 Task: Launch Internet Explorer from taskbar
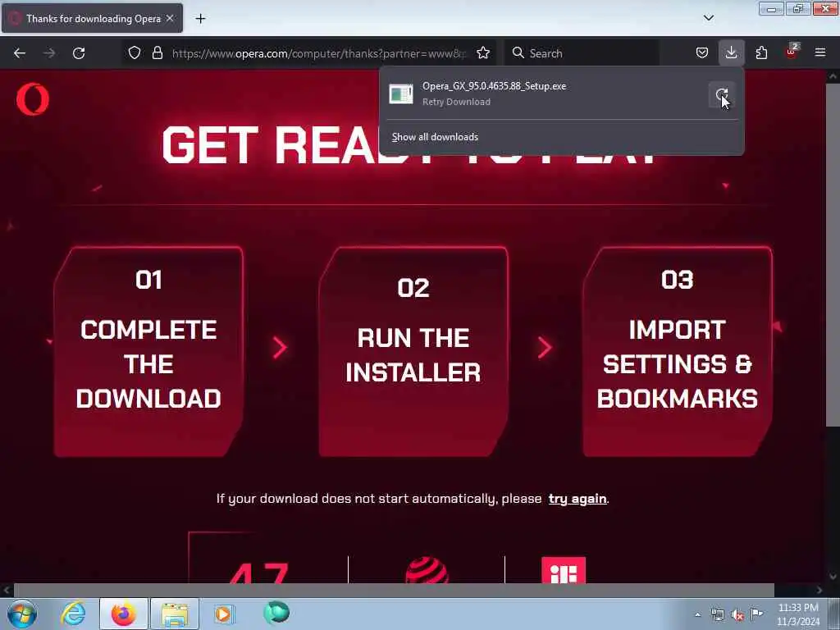click(x=73, y=614)
